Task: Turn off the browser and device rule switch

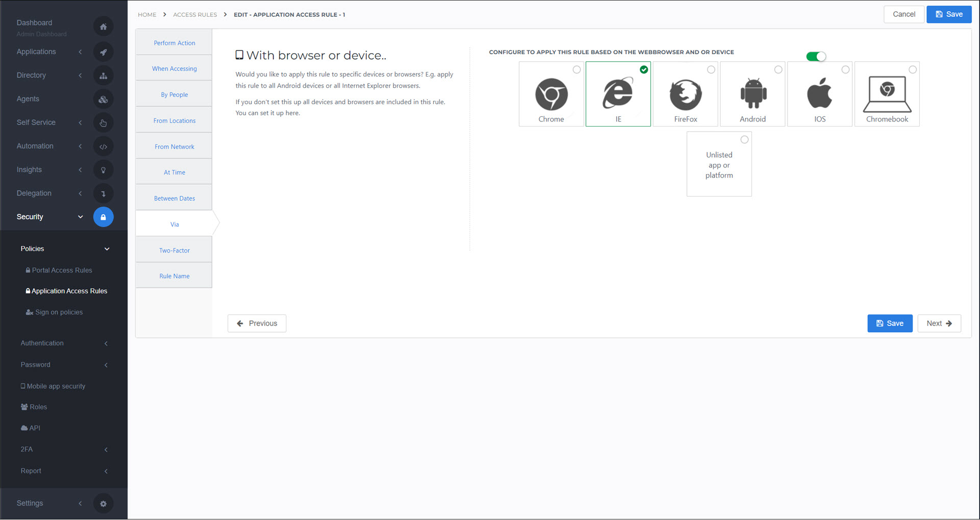Action: (x=816, y=57)
